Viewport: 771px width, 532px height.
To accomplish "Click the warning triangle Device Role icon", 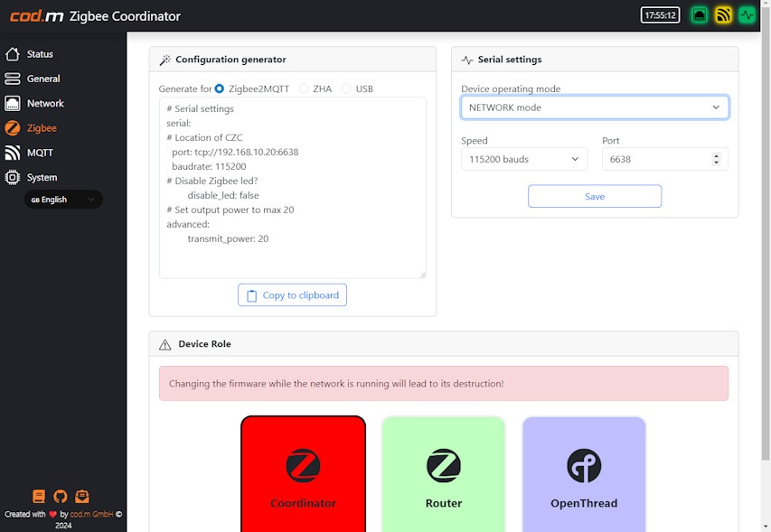I will click(165, 344).
